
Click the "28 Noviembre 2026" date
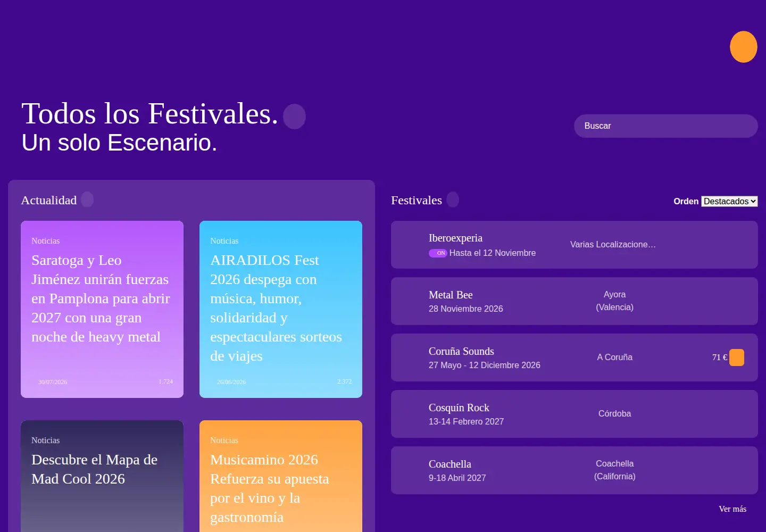click(466, 309)
